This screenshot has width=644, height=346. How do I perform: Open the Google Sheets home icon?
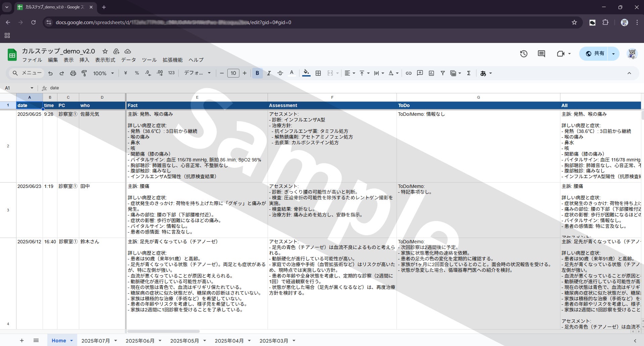point(12,55)
